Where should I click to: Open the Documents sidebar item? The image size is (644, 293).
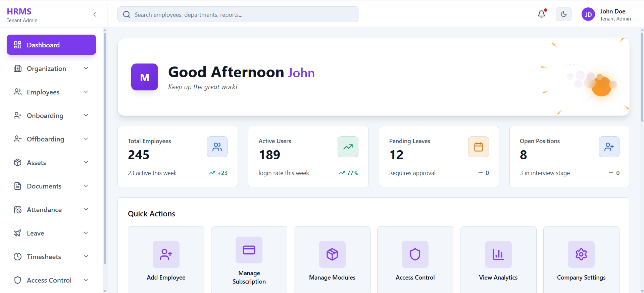(x=44, y=186)
